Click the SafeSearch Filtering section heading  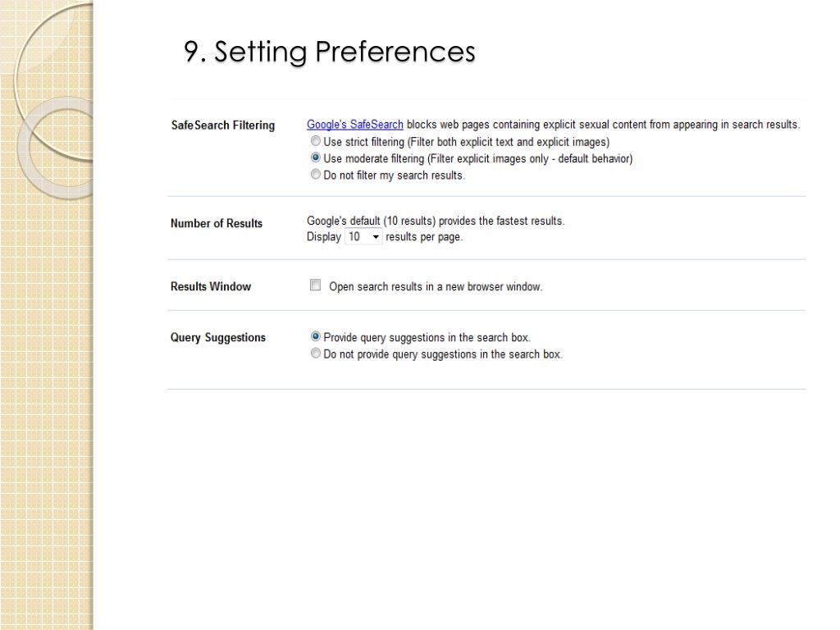(x=223, y=126)
